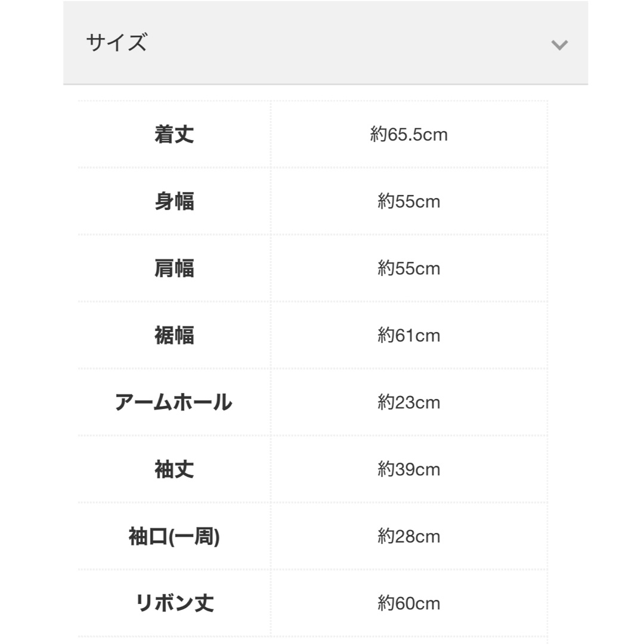This screenshot has height=644, width=644.
Task: Click the 約55cm value beside 肩幅
Action: point(408,268)
